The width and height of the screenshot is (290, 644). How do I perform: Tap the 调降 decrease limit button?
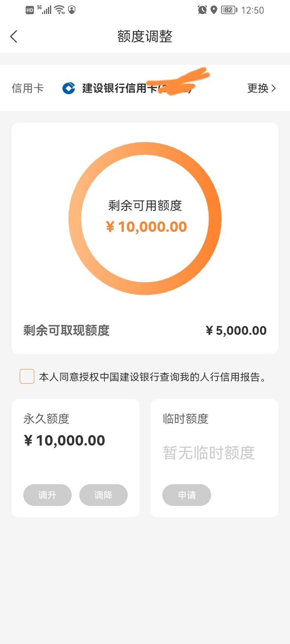(104, 495)
